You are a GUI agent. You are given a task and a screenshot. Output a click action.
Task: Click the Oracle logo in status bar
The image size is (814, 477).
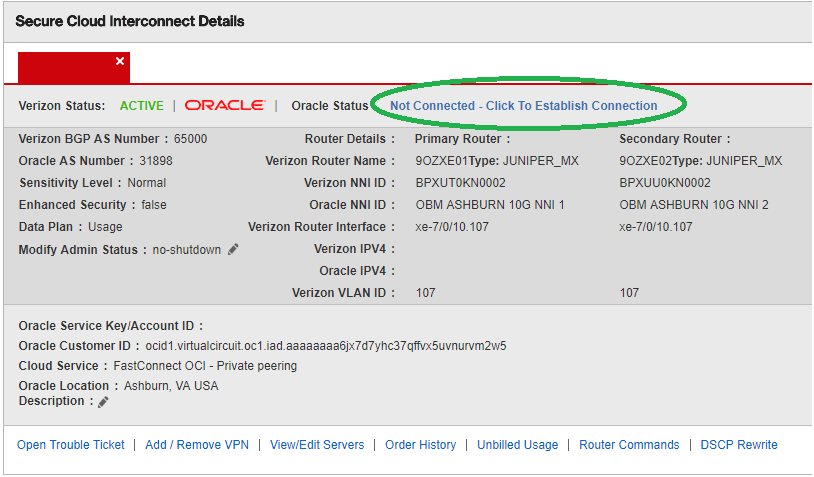(x=224, y=105)
